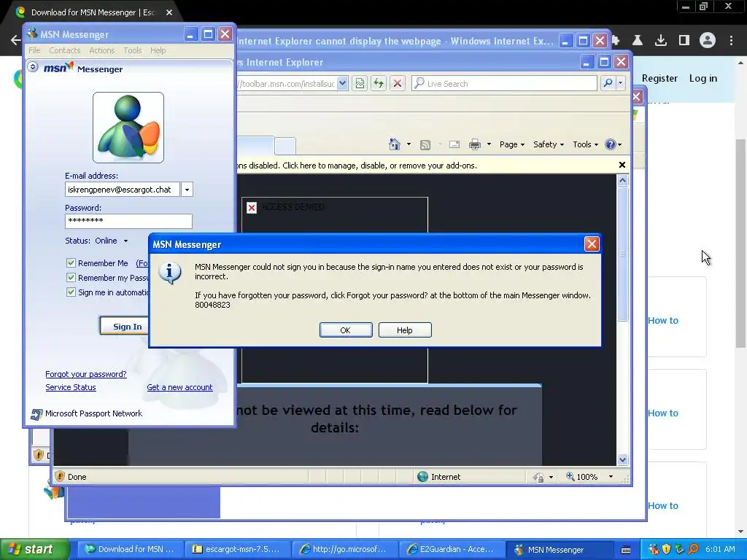Click the Live Search input box
This screenshot has height=560, width=747.
(x=504, y=84)
